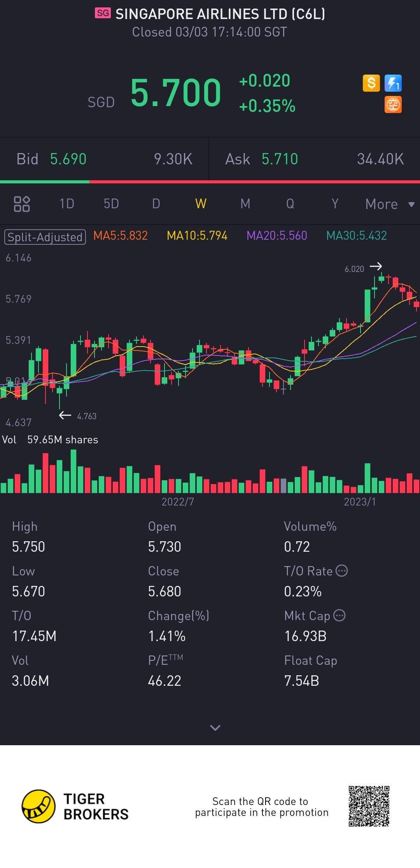
Task: Tap the 2023/1 date axis label
Action: coord(360,502)
